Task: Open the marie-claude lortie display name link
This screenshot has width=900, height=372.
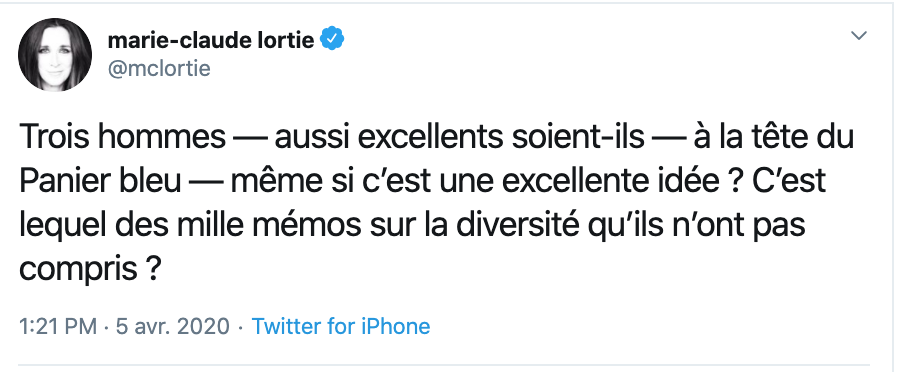Action: tap(211, 40)
